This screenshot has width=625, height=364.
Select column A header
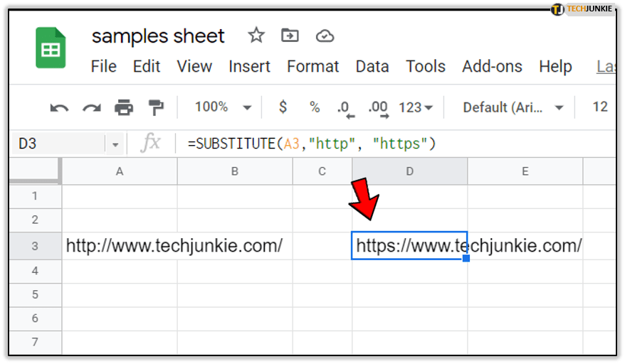(120, 171)
